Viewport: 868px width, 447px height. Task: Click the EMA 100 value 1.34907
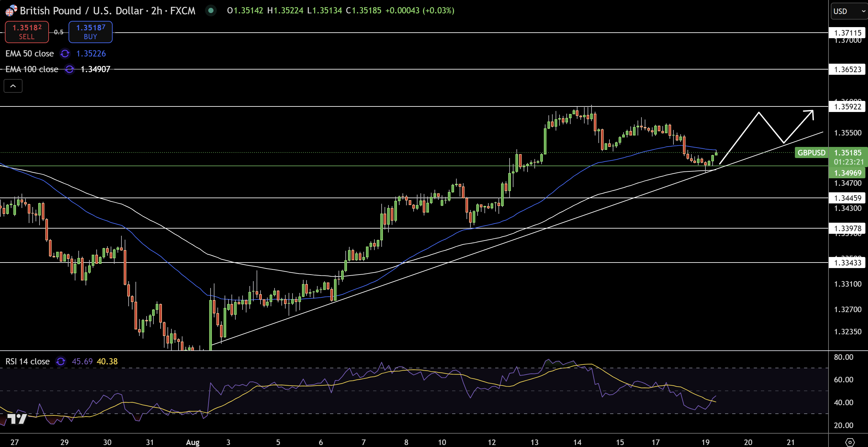(x=95, y=69)
